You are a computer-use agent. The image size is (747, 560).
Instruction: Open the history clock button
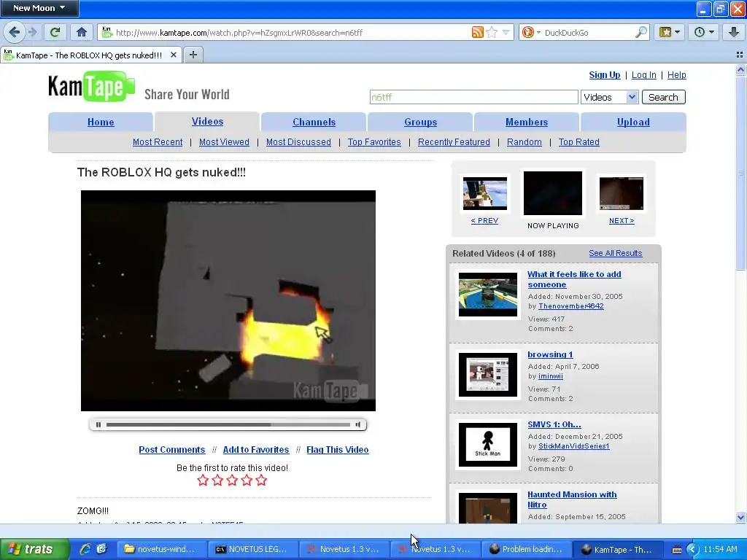[704, 32]
